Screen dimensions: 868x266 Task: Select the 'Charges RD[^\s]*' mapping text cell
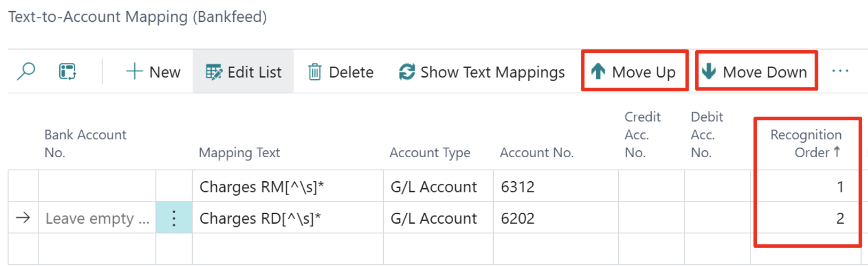pos(288,218)
